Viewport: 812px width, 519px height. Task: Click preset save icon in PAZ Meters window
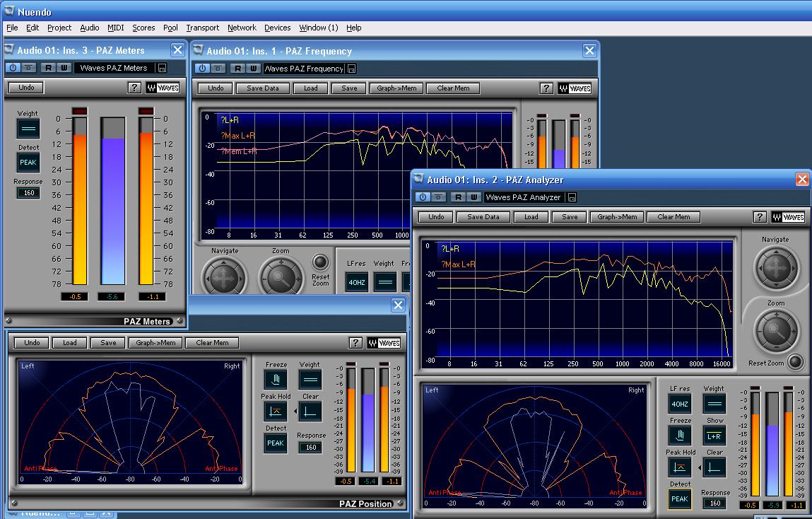162,68
